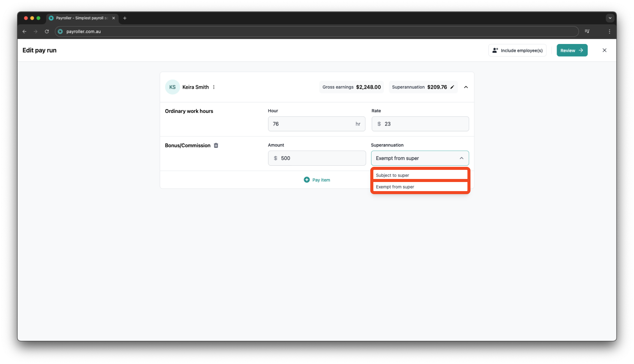The height and width of the screenshot is (364, 634).
Task: Delete the Bonus/Commission item via trash icon
Action: click(216, 145)
